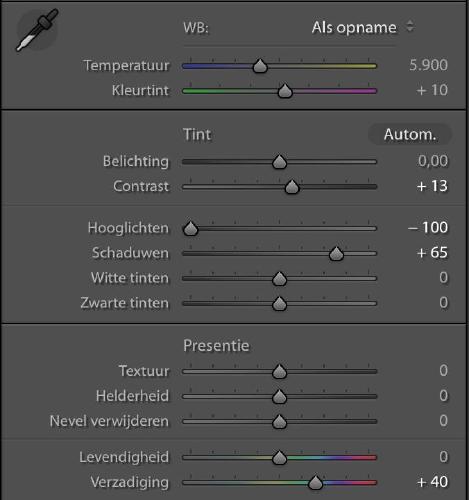The height and width of the screenshot is (500, 469).
Task: Click the Temperatuur slider handle
Action: click(260, 66)
